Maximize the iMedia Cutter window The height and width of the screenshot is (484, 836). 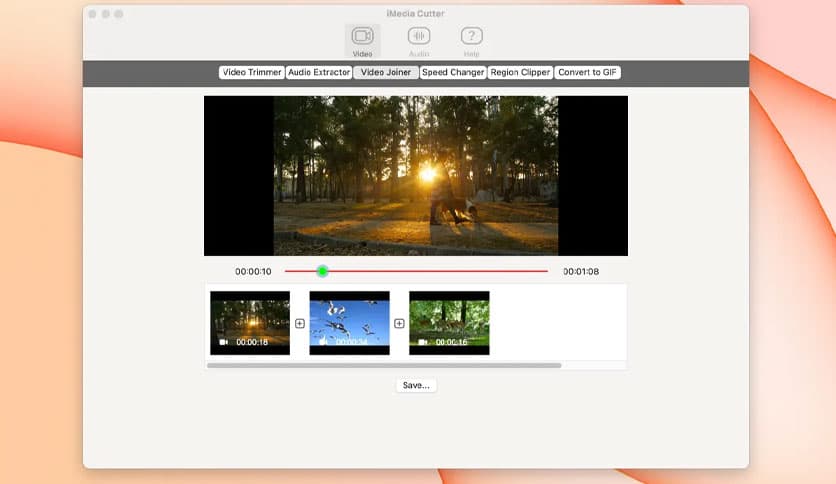[x=119, y=14]
